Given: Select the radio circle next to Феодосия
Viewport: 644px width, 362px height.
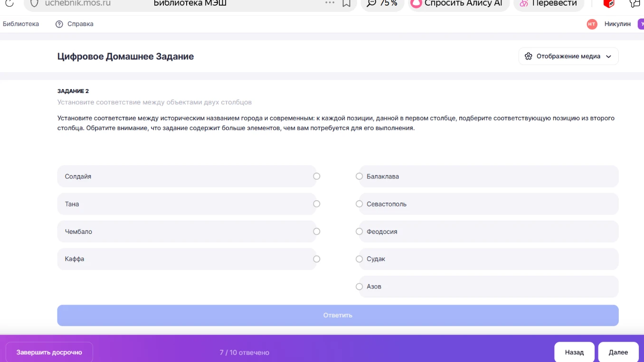Looking at the screenshot, I should (359, 232).
